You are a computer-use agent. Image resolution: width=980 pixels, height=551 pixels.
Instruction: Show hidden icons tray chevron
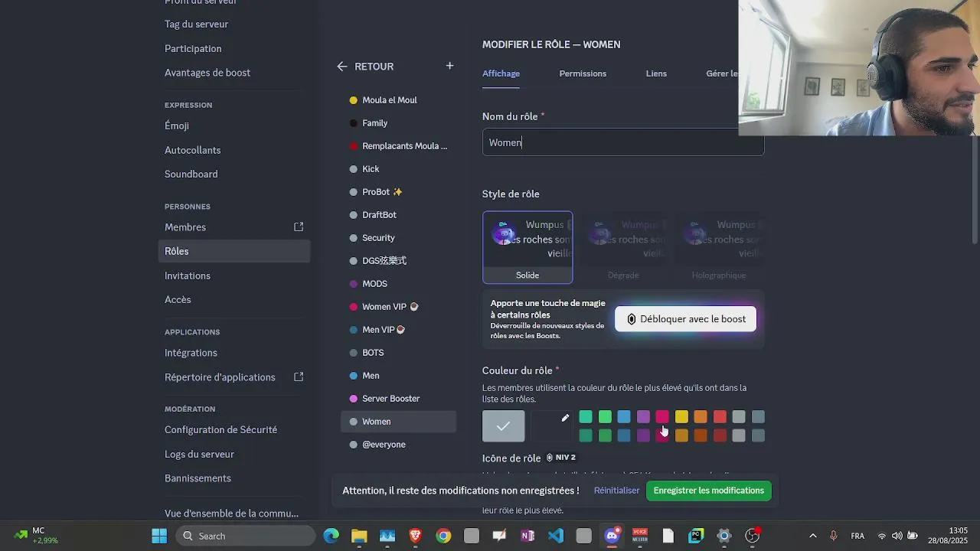[812, 536]
